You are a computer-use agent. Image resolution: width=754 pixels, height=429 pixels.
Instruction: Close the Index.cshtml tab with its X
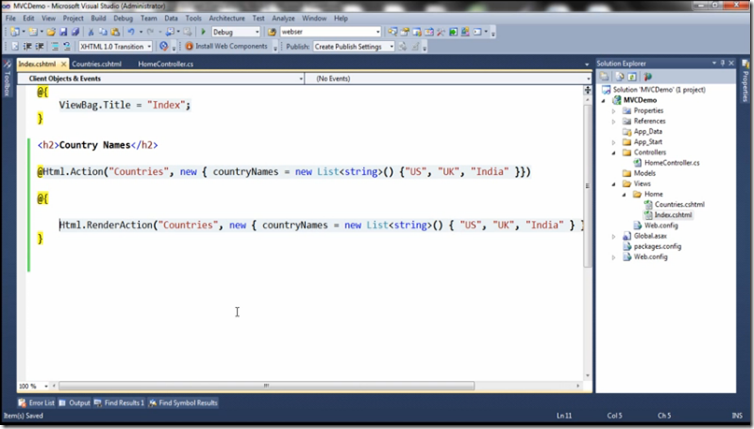coord(63,63)
